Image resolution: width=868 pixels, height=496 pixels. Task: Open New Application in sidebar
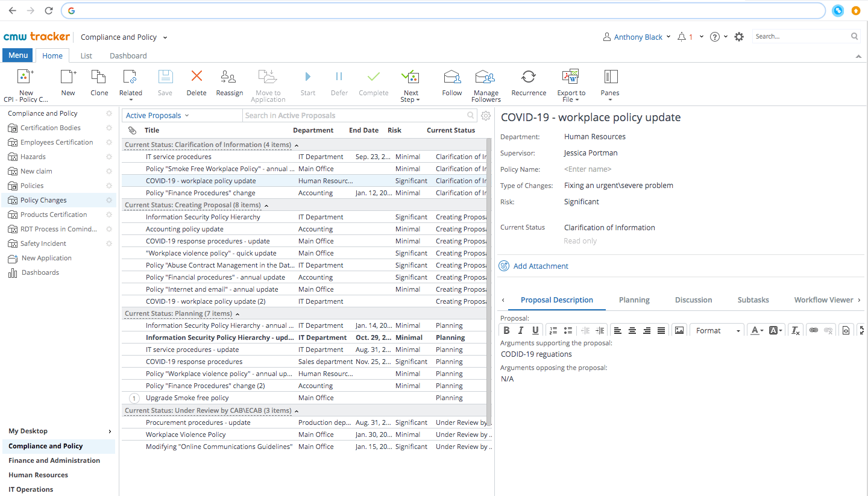coord(46,258)
